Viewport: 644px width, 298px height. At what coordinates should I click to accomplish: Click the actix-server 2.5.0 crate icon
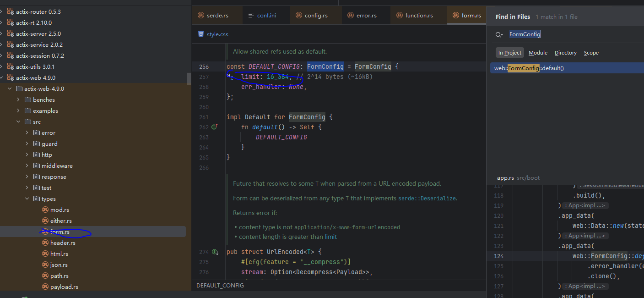[11, 33]
